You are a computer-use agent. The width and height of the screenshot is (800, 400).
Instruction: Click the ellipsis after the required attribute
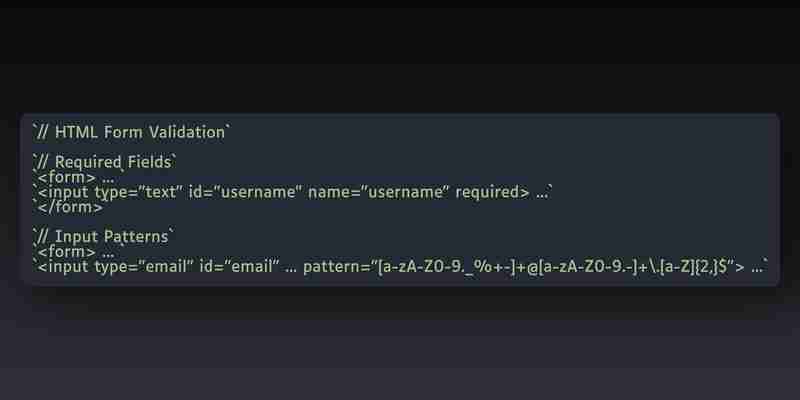[x=542, y=196]
